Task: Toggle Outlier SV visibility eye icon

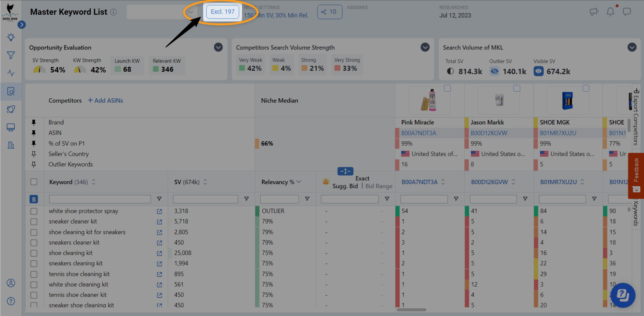Action: [x=495, y=71]
